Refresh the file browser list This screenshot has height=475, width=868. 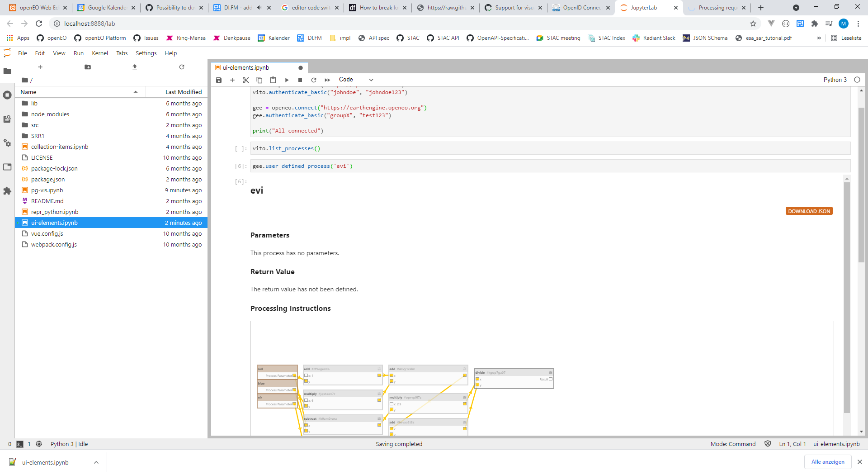(182, 66)
